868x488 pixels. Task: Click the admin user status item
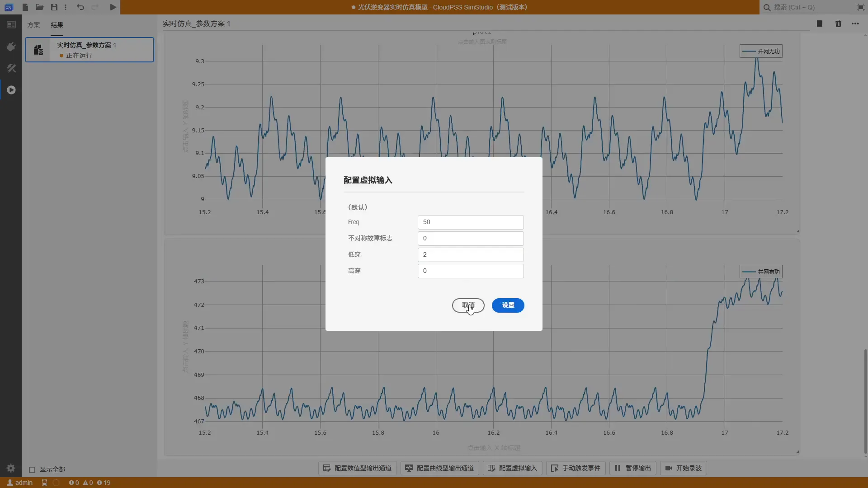(20, 483)
